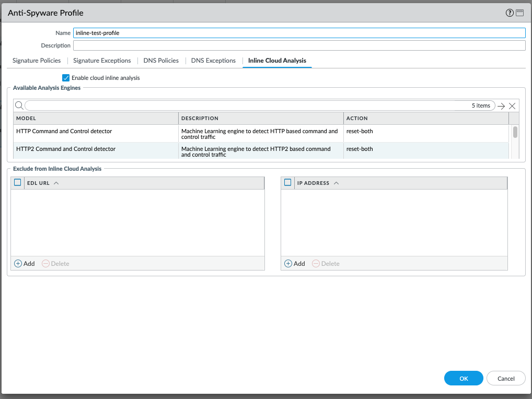Screen dimensions: 532x399
Task: Click the search magnifier icon in engines table
Action: point(19,105)
